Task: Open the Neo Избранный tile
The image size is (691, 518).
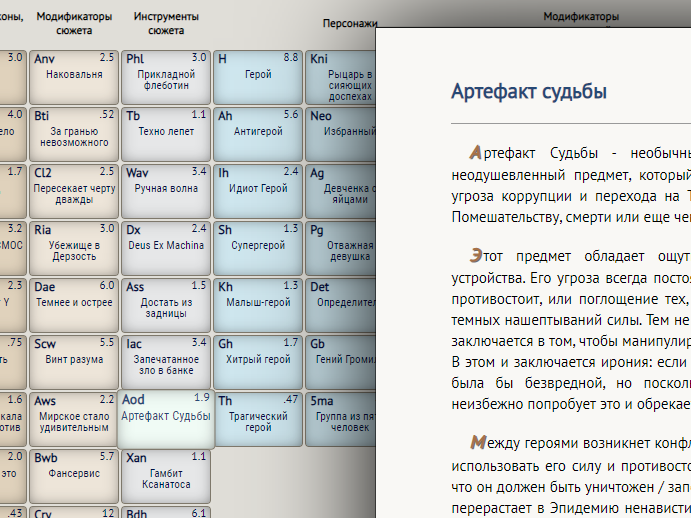Action: [341, 134]
